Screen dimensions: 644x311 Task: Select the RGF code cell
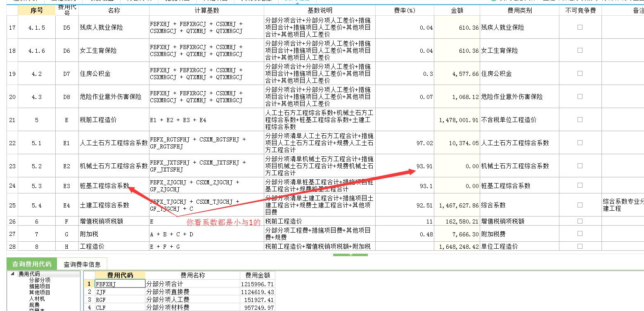[120, 299]
